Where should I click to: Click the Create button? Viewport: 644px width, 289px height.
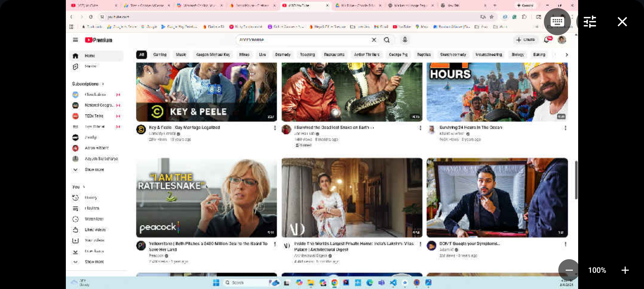point(525,40)
